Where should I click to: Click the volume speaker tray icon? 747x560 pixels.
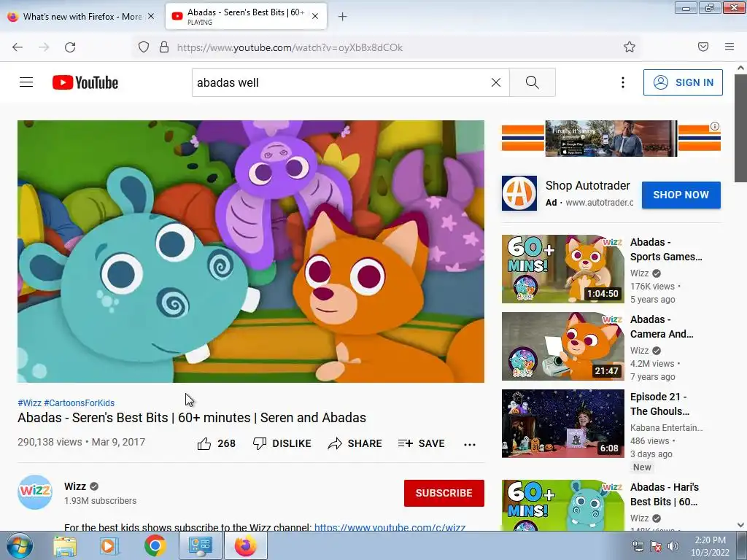pyautogui.click(x=673, y=546)
